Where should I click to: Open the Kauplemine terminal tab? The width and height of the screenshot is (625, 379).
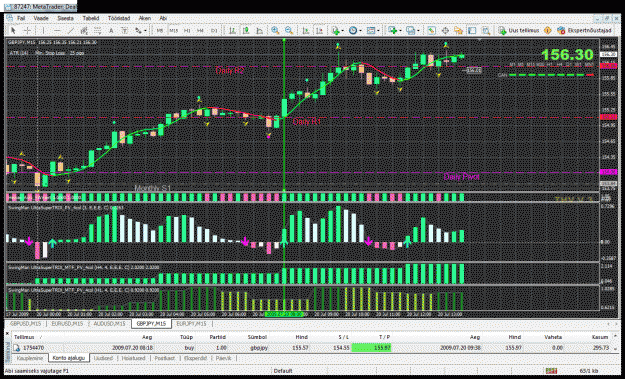pyautogui.click(x=29, y=358)
